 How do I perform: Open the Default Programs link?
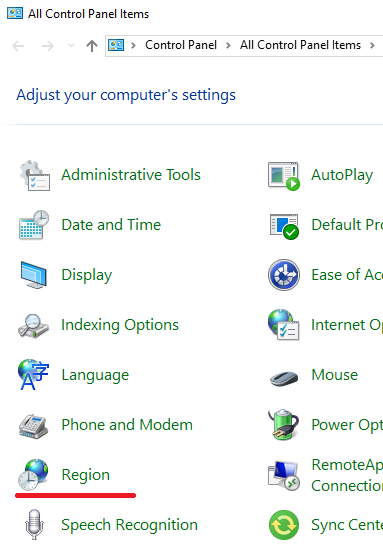tap(347, 225)
